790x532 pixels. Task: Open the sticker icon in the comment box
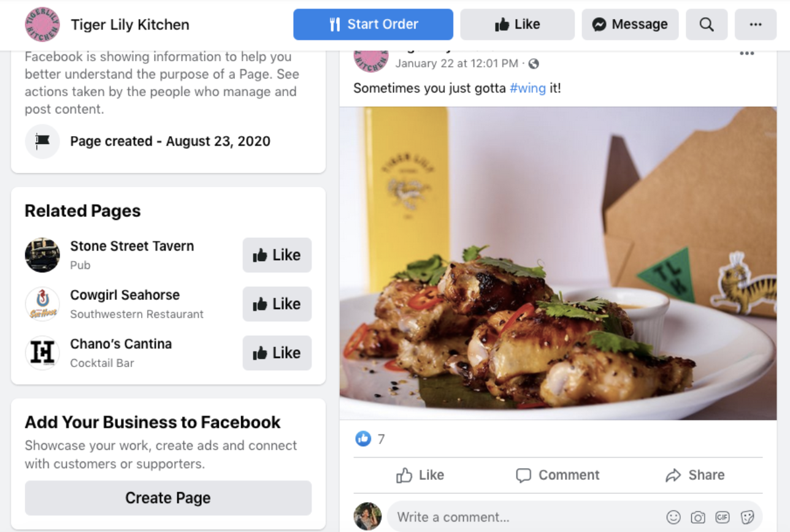point(747,517)
